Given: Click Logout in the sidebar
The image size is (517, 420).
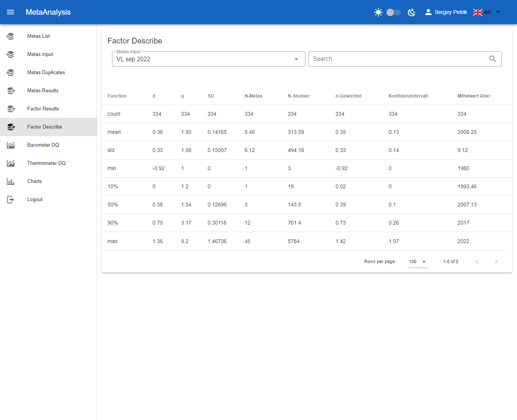Looking at the screenshot, I should click(48, 200).
